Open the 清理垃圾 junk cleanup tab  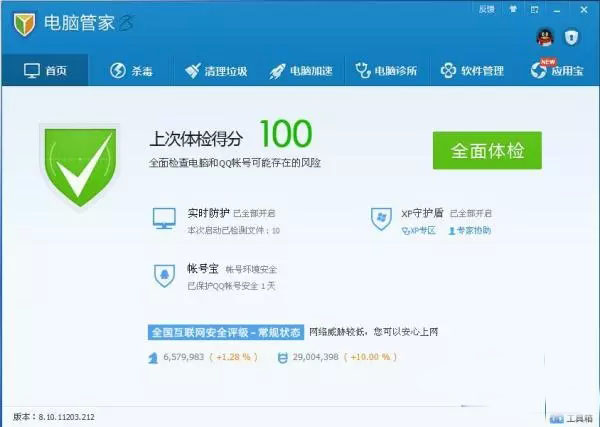coord(216,70)
